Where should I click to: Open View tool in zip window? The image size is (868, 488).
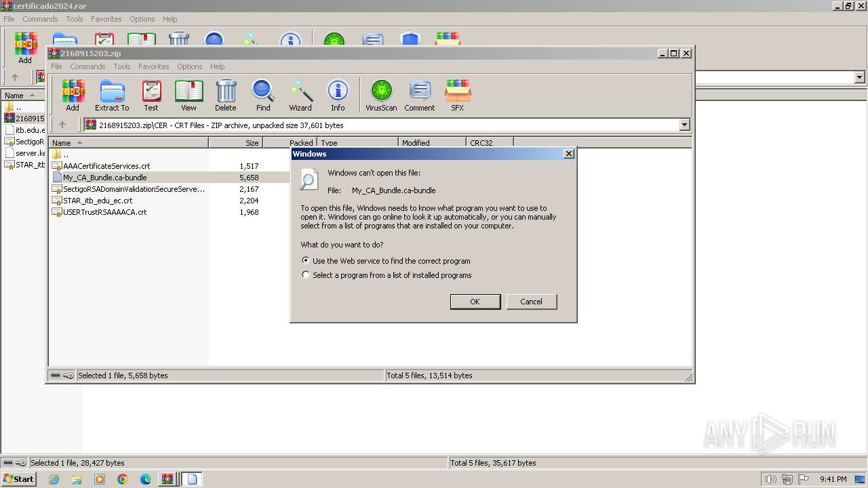coord(189,95)
